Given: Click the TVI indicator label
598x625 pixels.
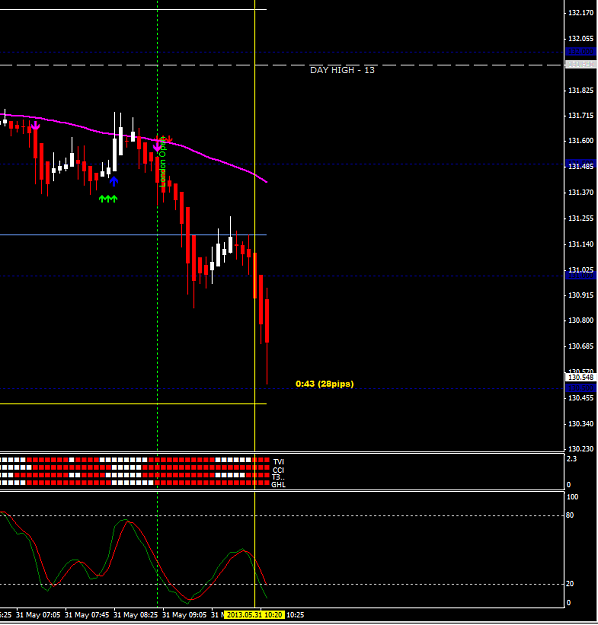Looking at the screenshot, I should click(x=278, y=462).
